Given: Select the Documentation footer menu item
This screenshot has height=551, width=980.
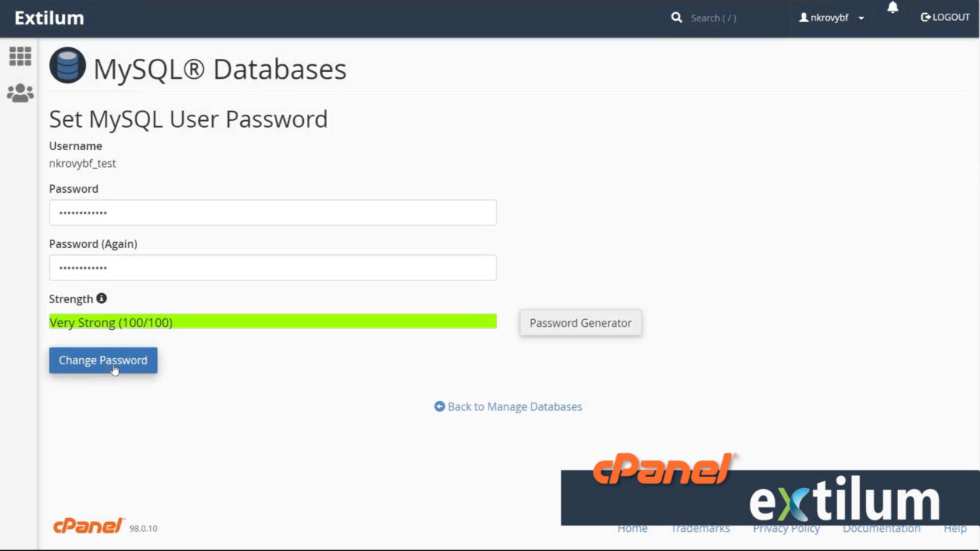Looking at the screenshot, I should coord(881,528).
